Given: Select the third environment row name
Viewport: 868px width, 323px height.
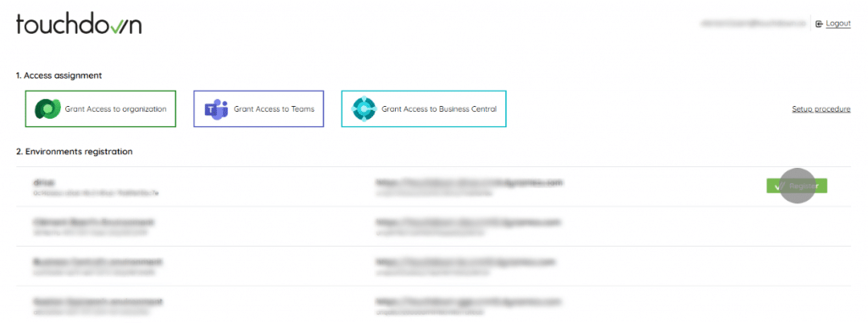Looking at the screenshot, I should (x=97, y=261).
